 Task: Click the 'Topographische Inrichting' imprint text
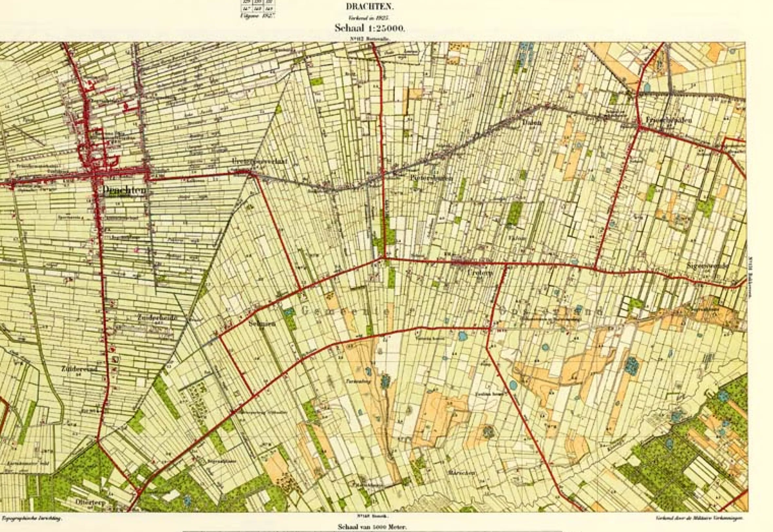point(33,519)
